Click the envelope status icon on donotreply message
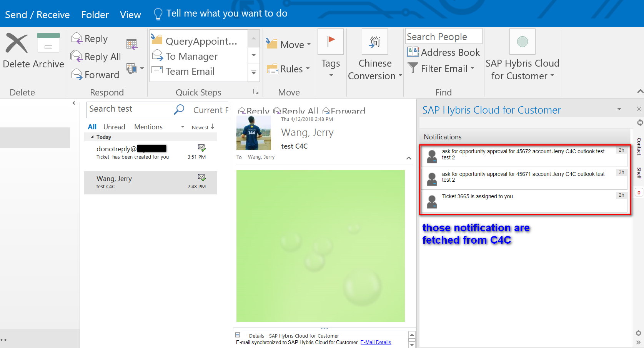Viewport: 644px width, 348px height. coord(201,148)
